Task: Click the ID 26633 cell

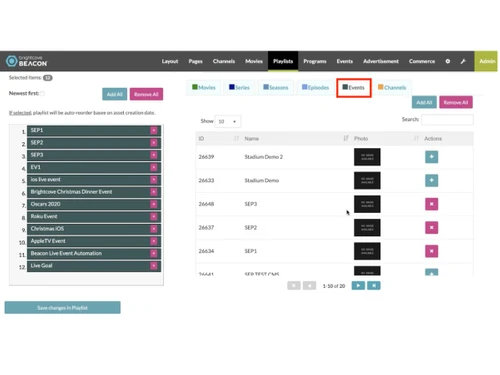Action: coord(206,180)
